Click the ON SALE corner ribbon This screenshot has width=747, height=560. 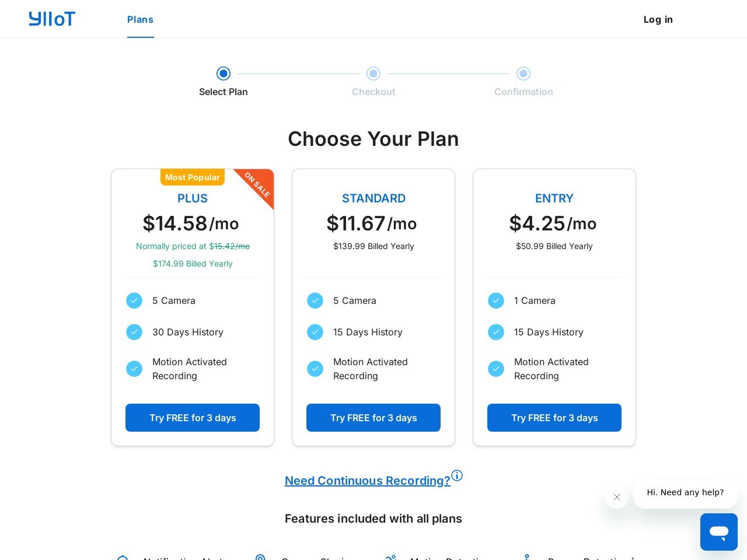(257, 185)
